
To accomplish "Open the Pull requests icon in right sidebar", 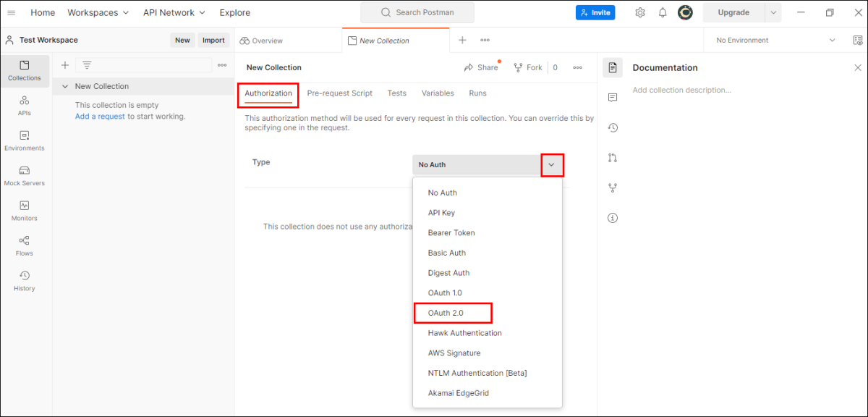I will pos(613,158).
